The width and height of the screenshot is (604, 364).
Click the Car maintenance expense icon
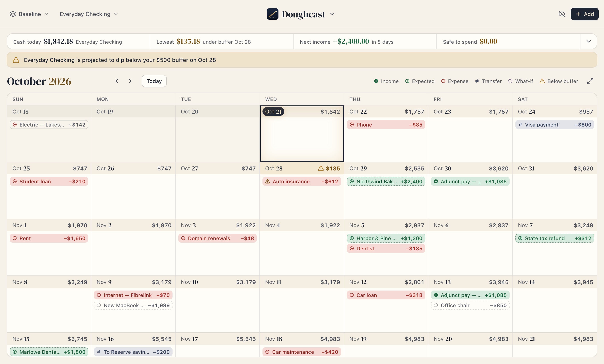point(267,352)
